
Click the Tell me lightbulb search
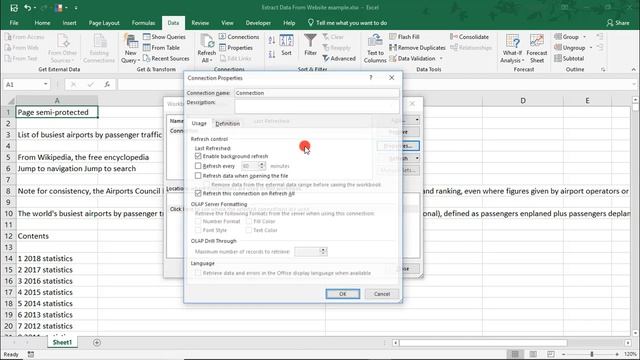tap(347, 23)
